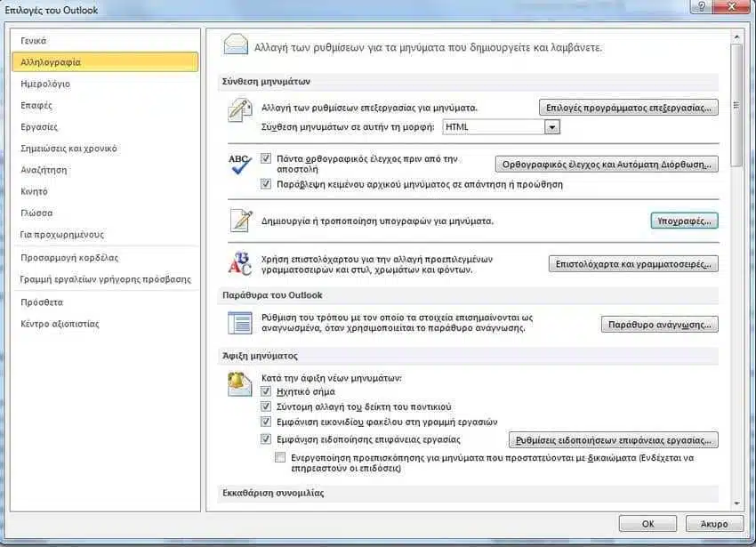756x547 pixels.
Task: Toggle envelope icon in taskbar checkbox
Action: 266,422
